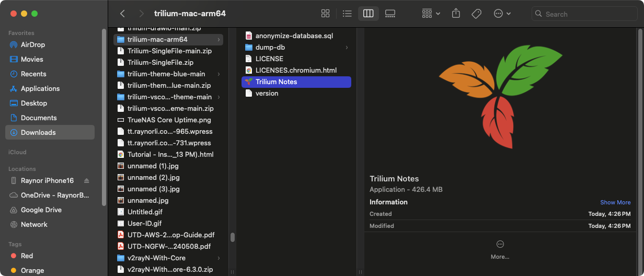644x276 pixels.
Task: Switch to list view
Action: coord(347,14)
